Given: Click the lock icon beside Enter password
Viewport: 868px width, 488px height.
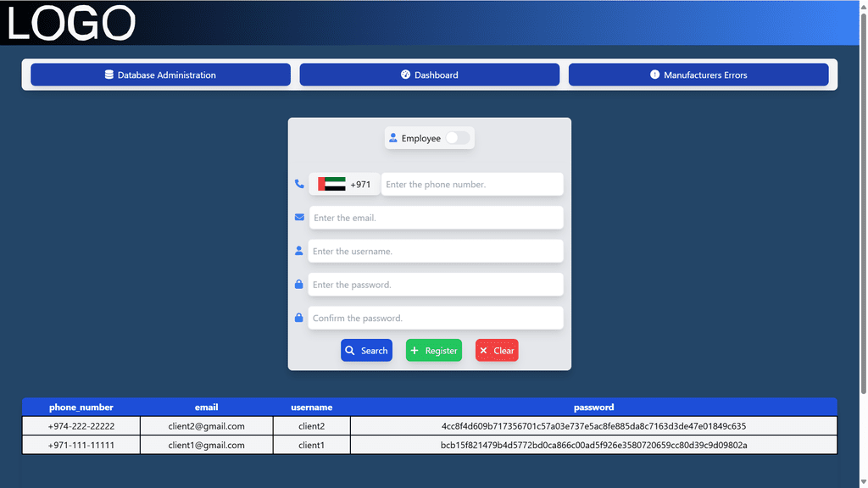Looking at the screenshot, I should click(299, 284).
